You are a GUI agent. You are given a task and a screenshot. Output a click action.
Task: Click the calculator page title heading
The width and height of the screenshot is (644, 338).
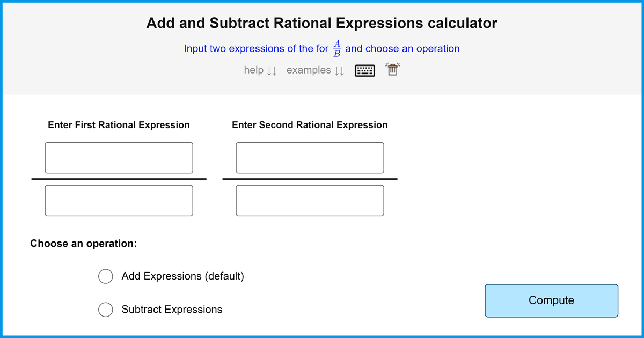coord(321,23)
